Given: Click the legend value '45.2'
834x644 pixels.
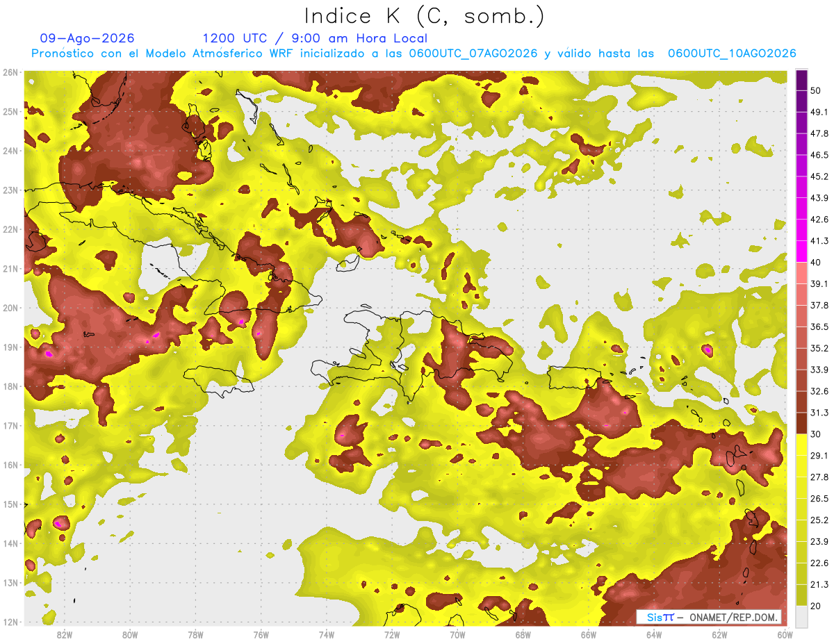Looking at the screenshot, I should tap(819, 176).
